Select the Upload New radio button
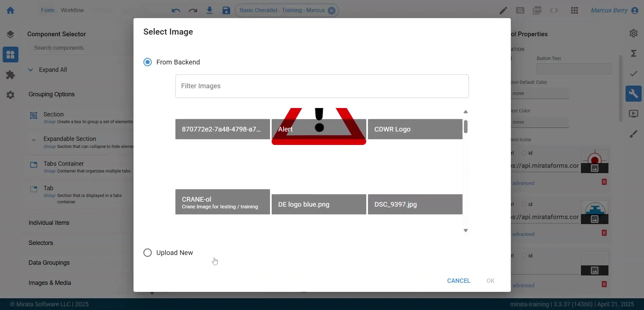644x310 pixels. tap(148, 252)
